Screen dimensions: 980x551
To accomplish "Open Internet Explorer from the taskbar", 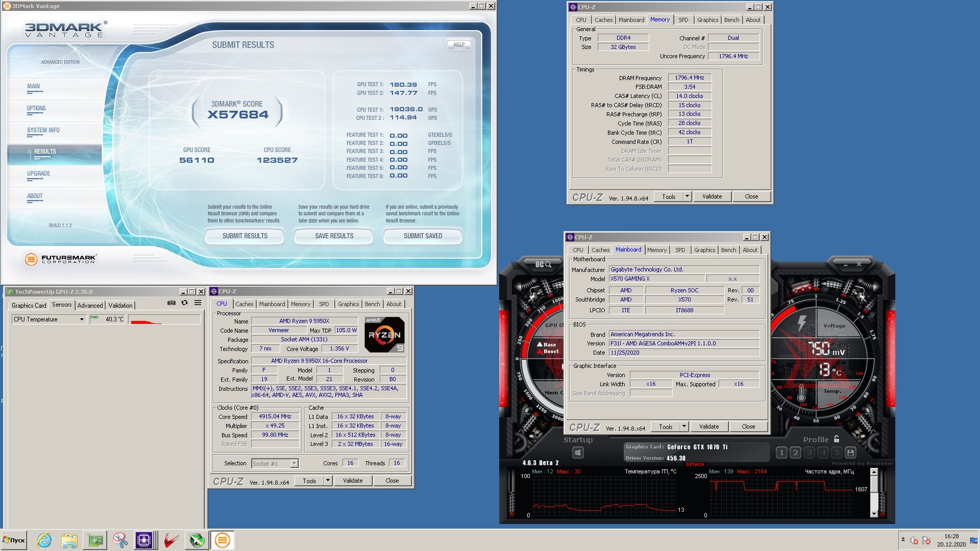I will (44, 540).
